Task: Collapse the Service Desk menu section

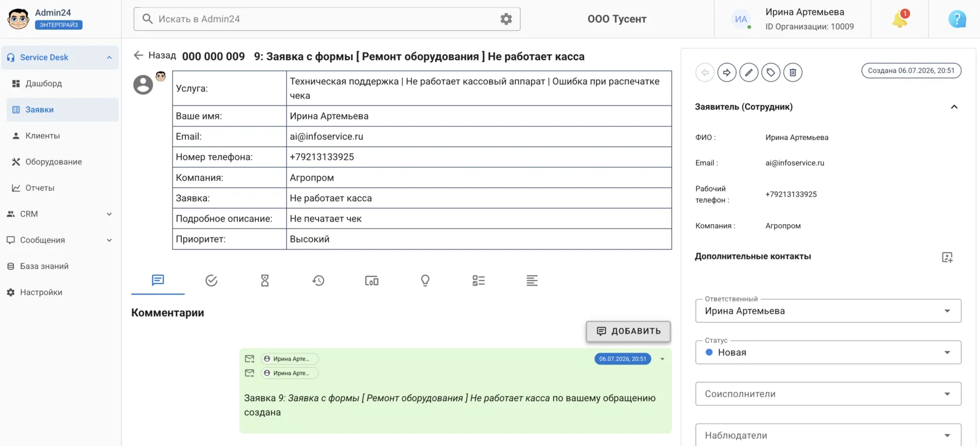Action: 109,58
